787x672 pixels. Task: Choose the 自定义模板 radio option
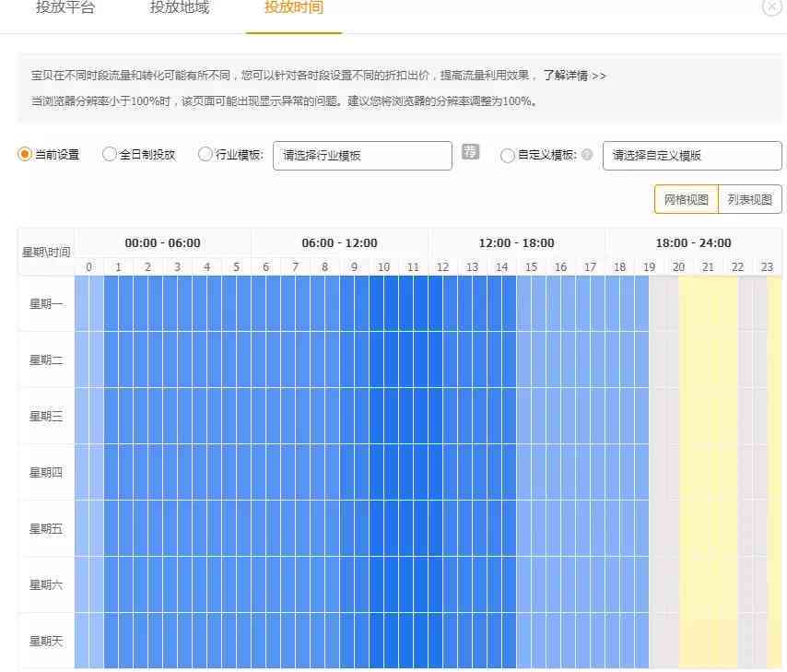pos(508,155)
